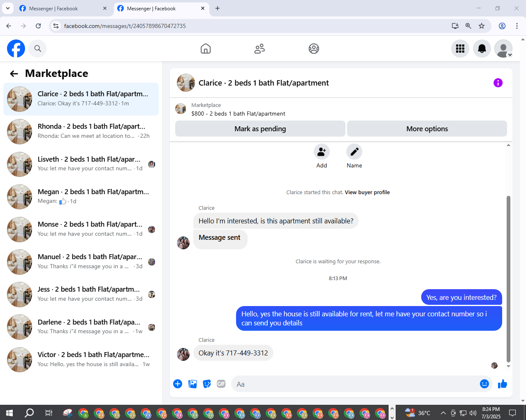
Task: Open the Windows Start menu
Action: pyautogui.click(x=9, y=413)
